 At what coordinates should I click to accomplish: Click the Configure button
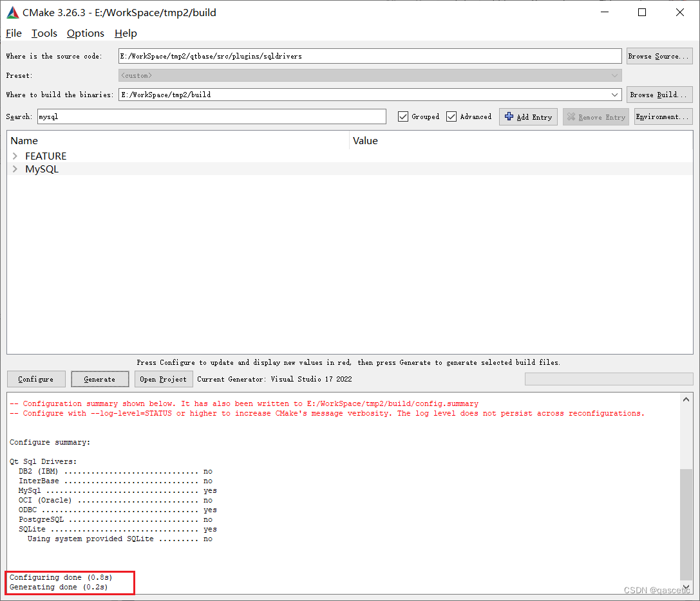click(x=36, y=379)
